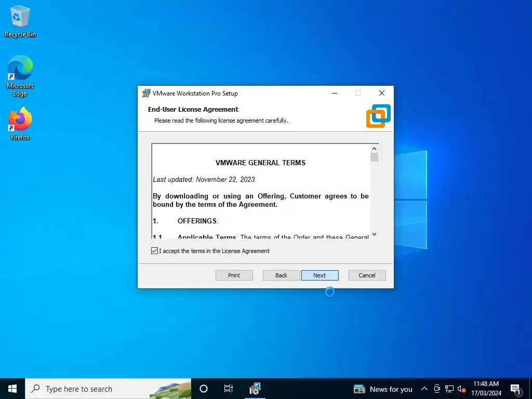Click the End-User License Agreement title
The height and width of the screenshot is (399, 532).
point(193,109)
